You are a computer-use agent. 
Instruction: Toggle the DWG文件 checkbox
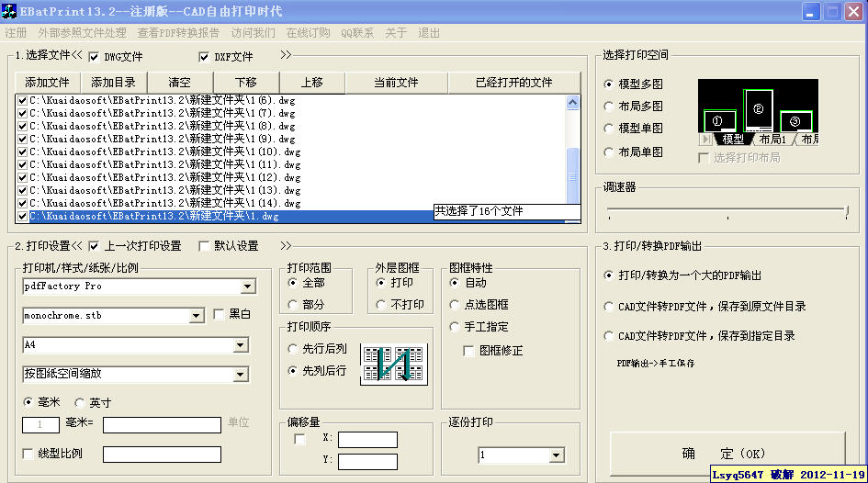(94, 57)
